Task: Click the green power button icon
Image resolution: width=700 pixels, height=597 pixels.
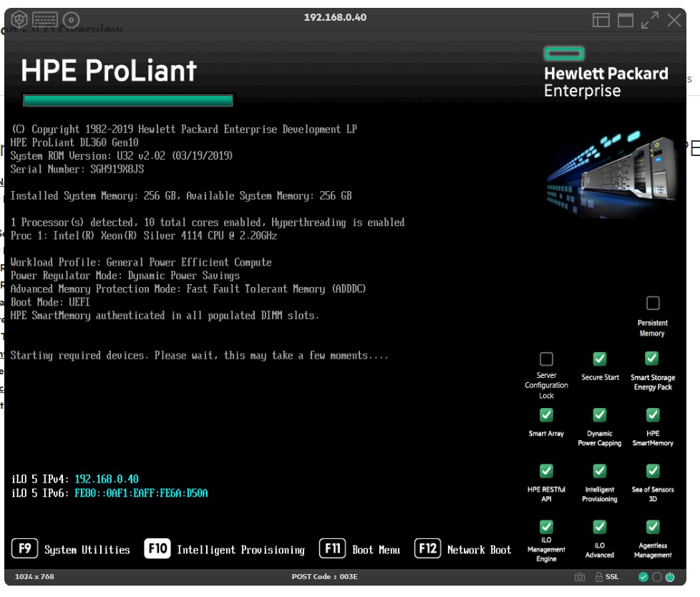Action: tap(670, 577)
